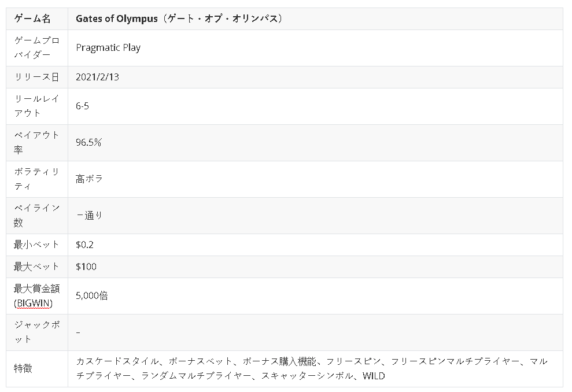Select the 最小ベット label cell
The height and width of the screenshot is (392, 572).
[36, 245]
